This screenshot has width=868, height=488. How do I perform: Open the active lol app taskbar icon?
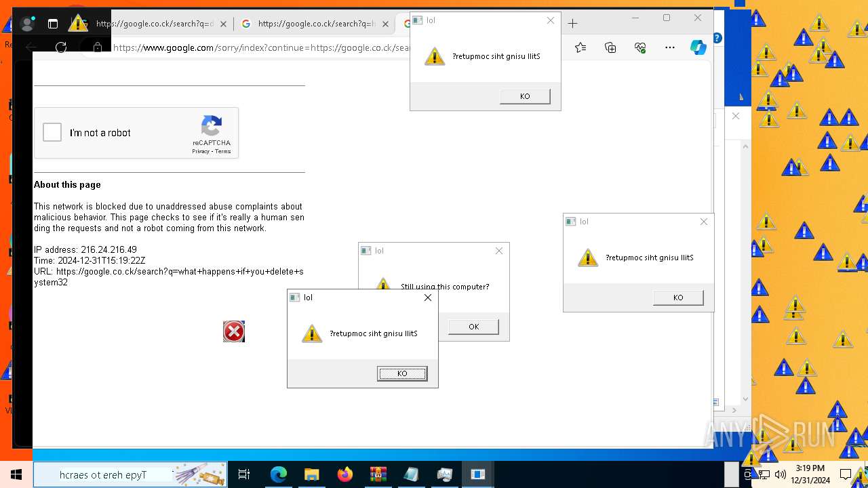coord(478,474)
